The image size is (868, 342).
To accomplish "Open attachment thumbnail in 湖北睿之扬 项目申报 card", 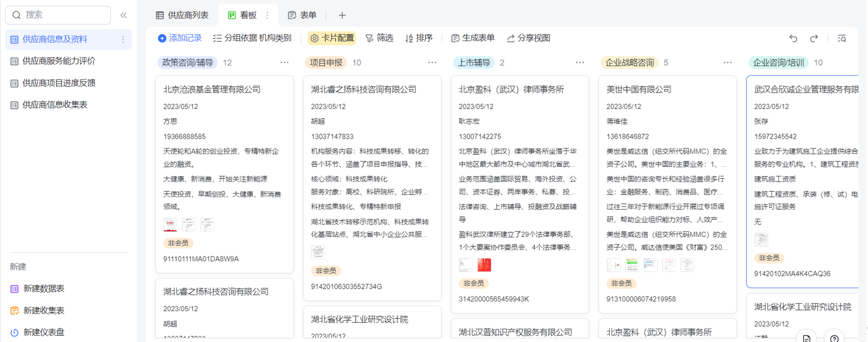I will [318, 252].
